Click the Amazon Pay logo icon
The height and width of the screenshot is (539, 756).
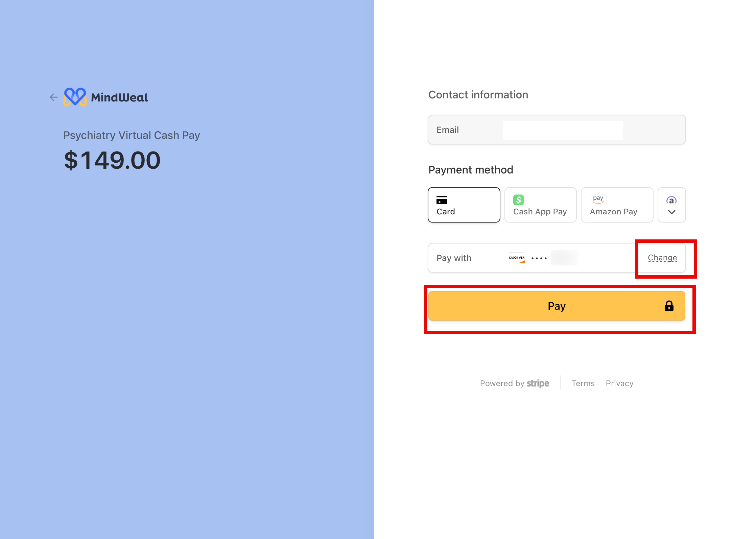[x=598, y=199]
